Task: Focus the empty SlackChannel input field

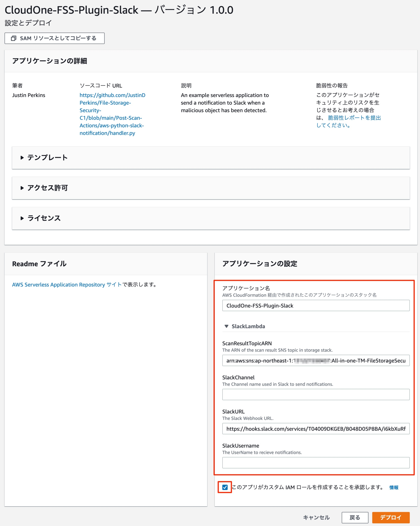Action: tap(316, 394)
